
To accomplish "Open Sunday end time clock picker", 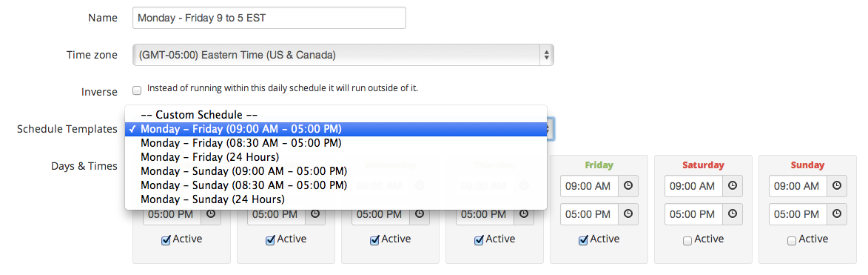I will 836,214.
